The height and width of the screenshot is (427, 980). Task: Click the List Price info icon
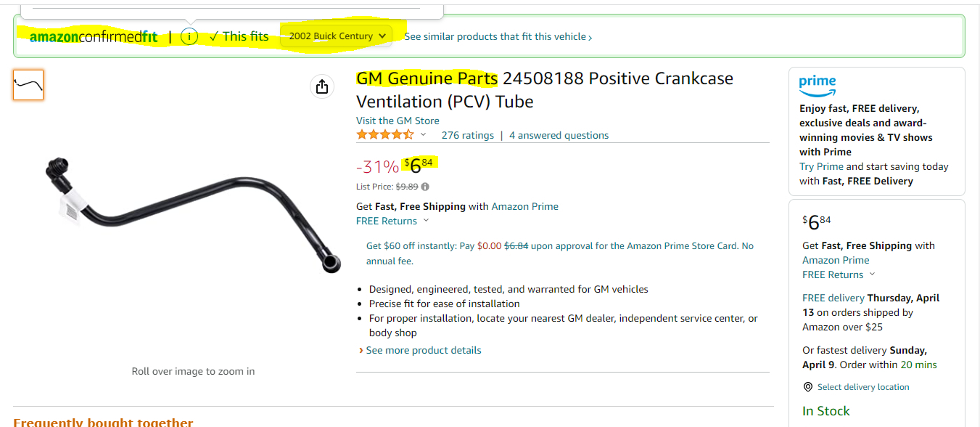(x=425, y=187)
